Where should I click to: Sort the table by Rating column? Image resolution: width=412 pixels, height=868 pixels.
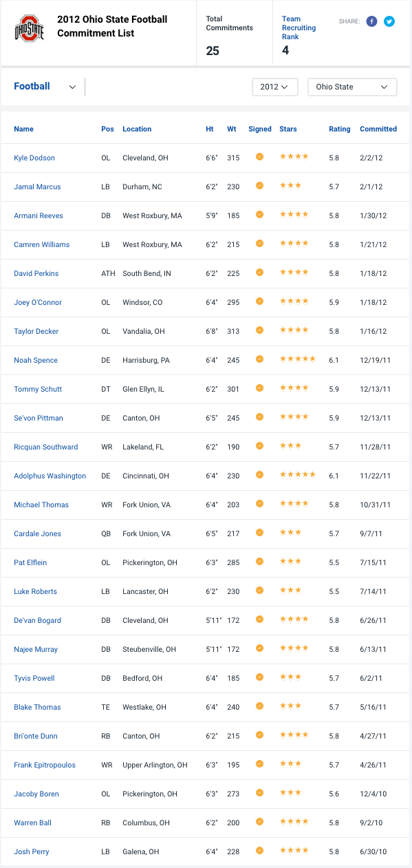pyautogui.click(x=340, y=129)
